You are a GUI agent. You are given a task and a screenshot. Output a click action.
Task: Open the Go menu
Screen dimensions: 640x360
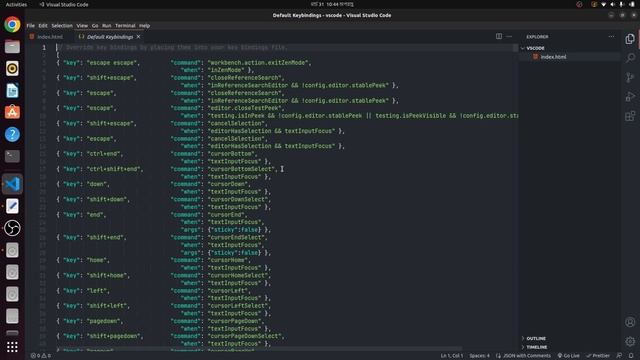95,25
